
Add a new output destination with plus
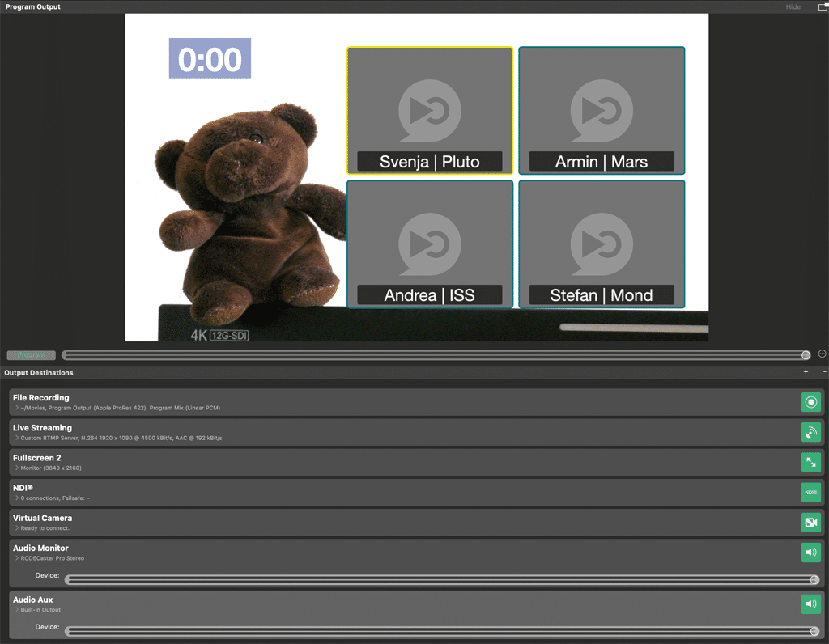[x=806, y=372]
